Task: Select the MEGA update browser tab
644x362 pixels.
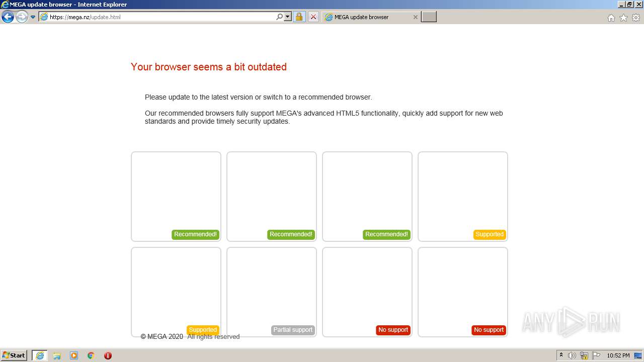Action: pyautogui.click(x=370, y=17)
